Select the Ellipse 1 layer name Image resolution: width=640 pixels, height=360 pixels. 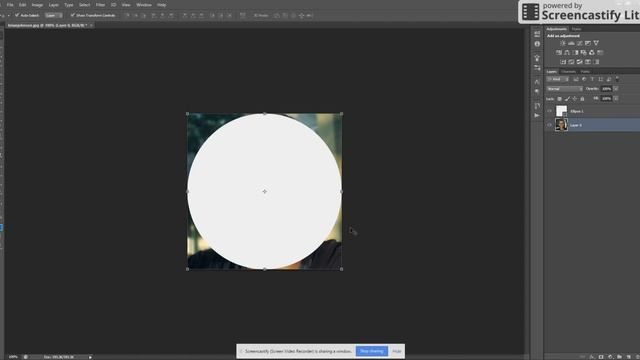pyautogui.click(x=577, y=111)
